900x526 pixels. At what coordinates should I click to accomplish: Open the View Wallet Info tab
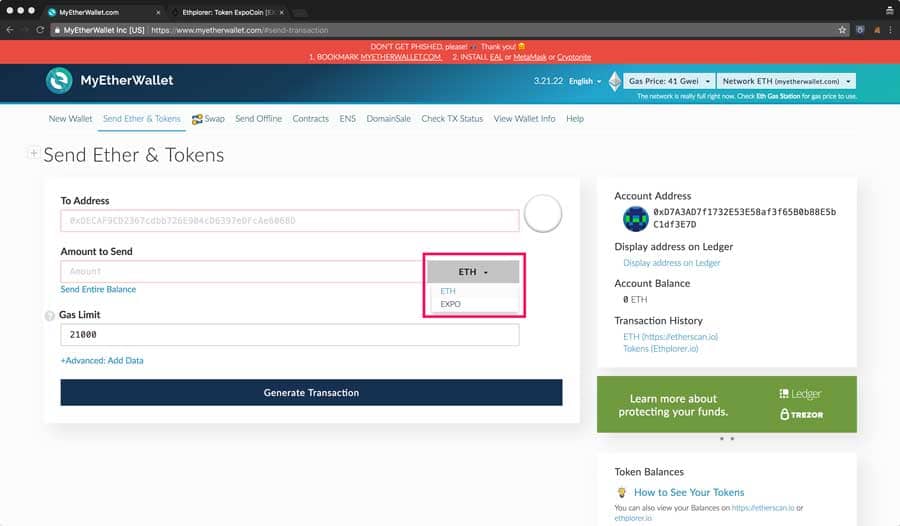click(x=525, y=119)
